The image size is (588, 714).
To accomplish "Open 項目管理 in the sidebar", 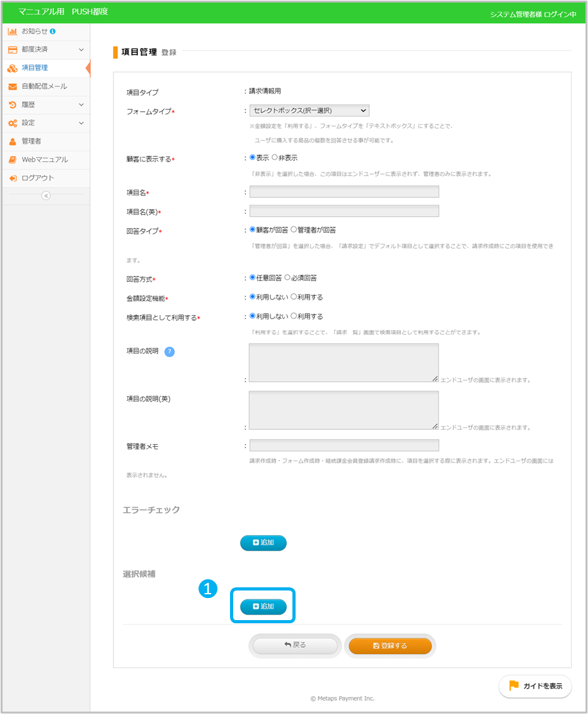I will click(x=35, y=68).
